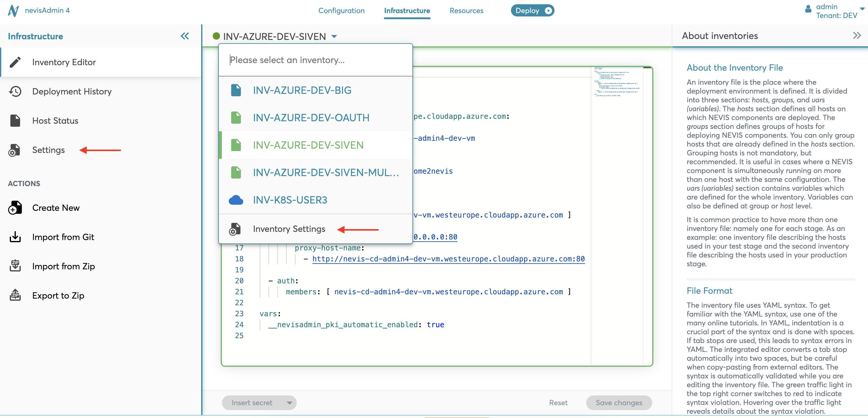868x418 pixels.
Task: Click the 'Tenant: DEV' label
Action: click(x=836, y=16)
